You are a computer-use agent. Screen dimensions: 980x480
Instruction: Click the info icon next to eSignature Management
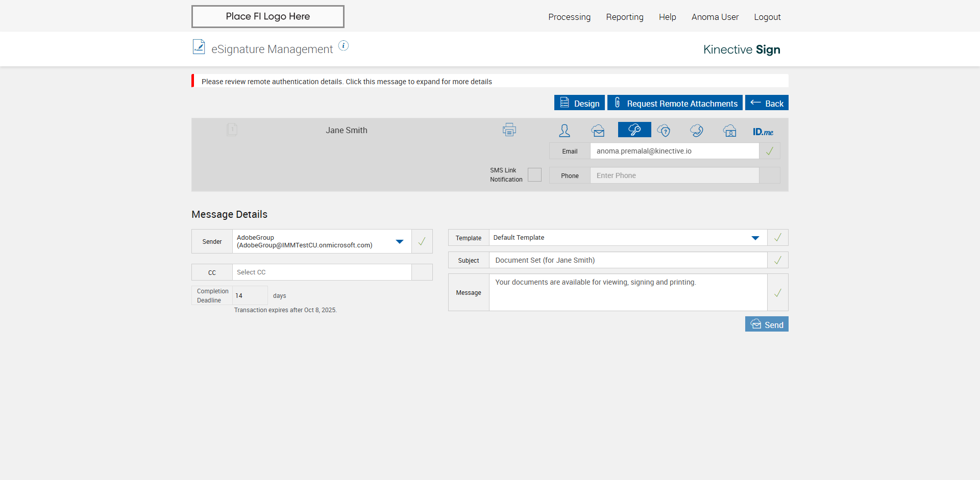click(344, 46)
